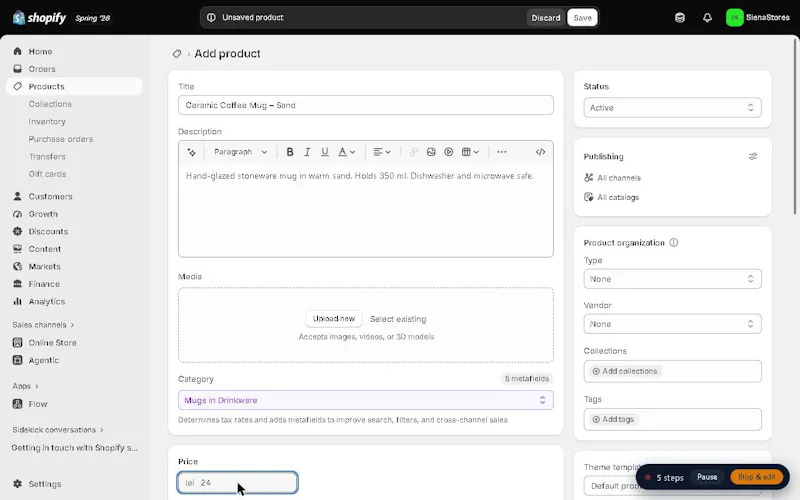
Task: Toggle underline formatting
Action: click(x=324, y=152)
